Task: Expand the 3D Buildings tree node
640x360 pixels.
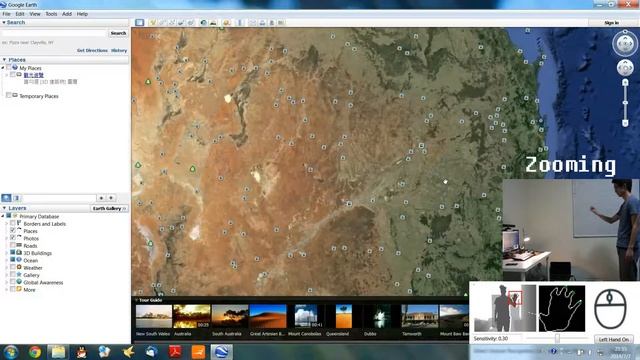Action: click(7, 253)
